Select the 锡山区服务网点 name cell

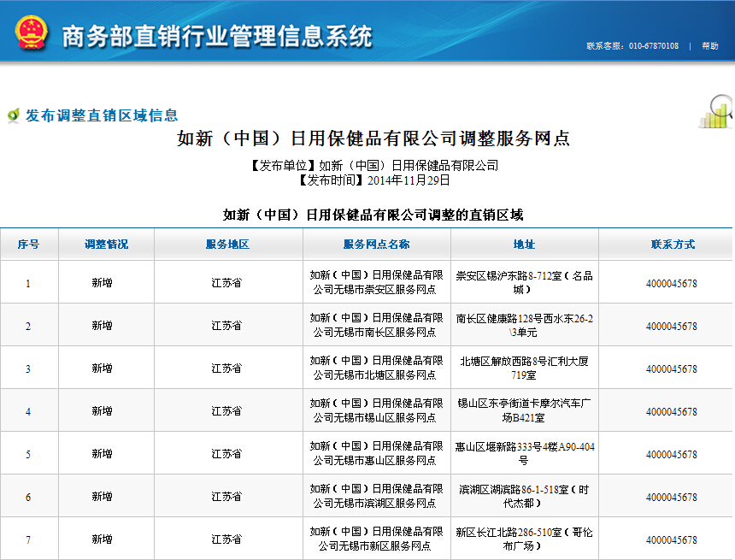[x=376, y=410]
